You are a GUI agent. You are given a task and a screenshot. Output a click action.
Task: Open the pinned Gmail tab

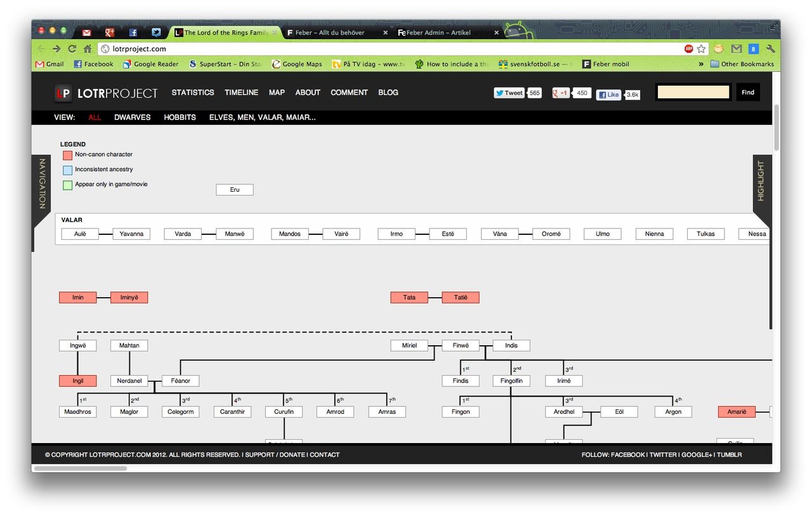click(86, 32)
